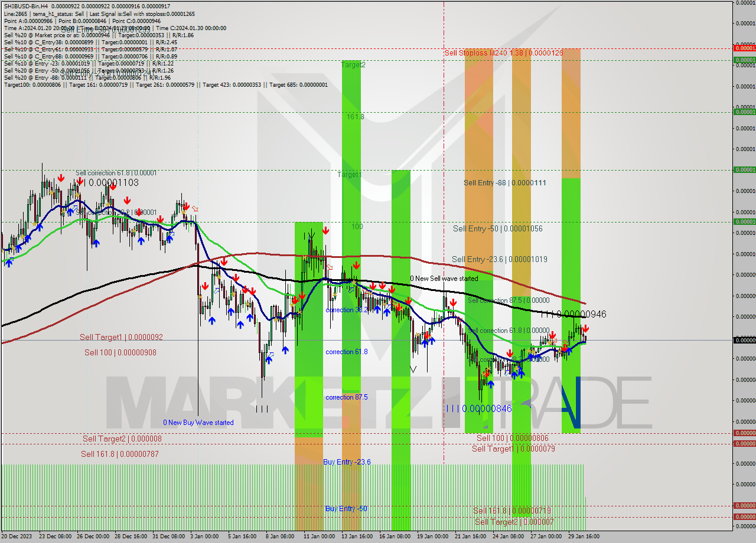
Task: Select Sell Entry -23.6 | 0.00001019 label
Action: [x=499, y=259]
